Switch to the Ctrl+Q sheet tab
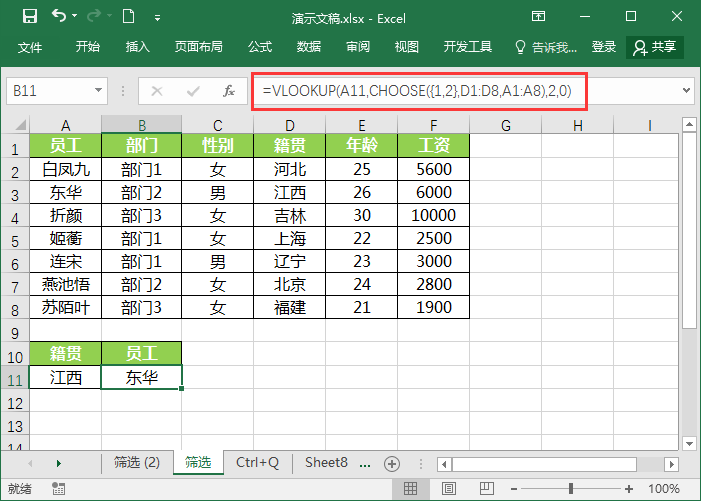701x501 pixels. point(257,463)
